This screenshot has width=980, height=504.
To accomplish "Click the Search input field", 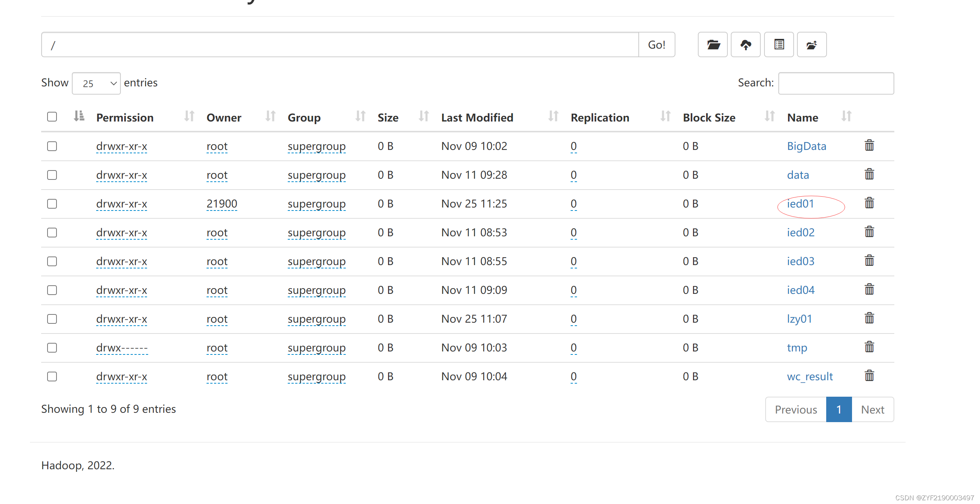I will [836, 83].
